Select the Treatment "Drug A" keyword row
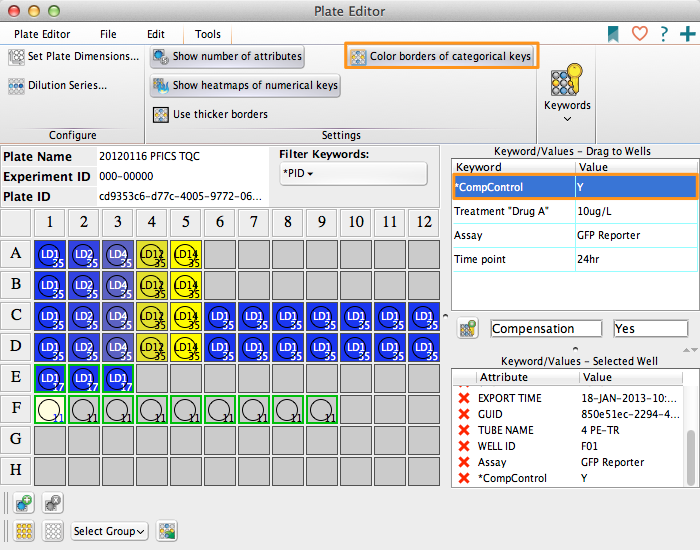This screenshot has width=700, height=550. [575, 211]
